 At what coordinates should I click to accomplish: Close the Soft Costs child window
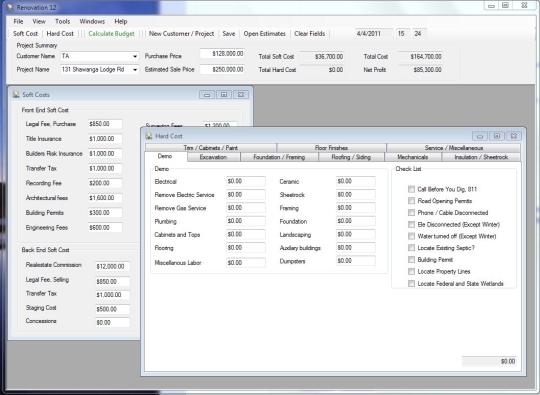click(241, 95)
